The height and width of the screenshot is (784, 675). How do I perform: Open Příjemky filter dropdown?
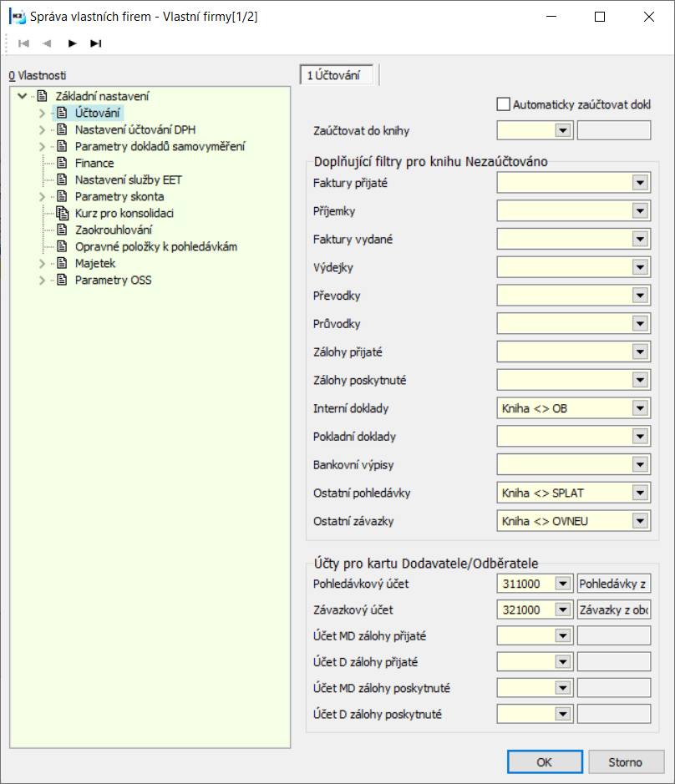(x=640, y=211)
